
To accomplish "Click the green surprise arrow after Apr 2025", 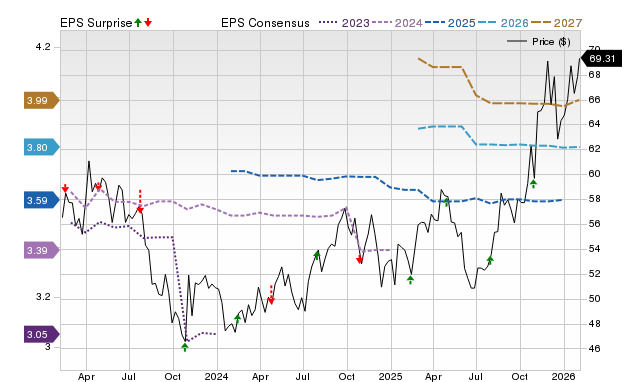I will click(x=447, y=202).
